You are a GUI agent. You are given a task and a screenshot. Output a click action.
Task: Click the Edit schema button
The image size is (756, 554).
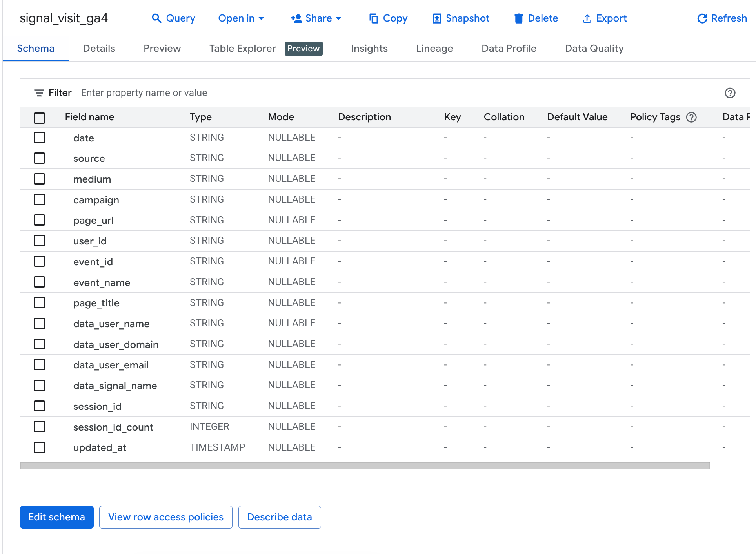(56, 517)
